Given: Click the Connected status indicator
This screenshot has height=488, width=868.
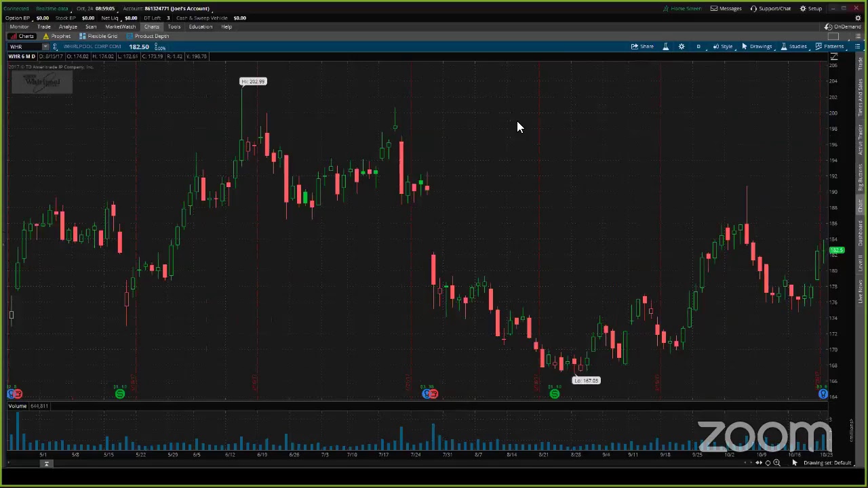Looking at the screenshot, I should tap(16, 8).
